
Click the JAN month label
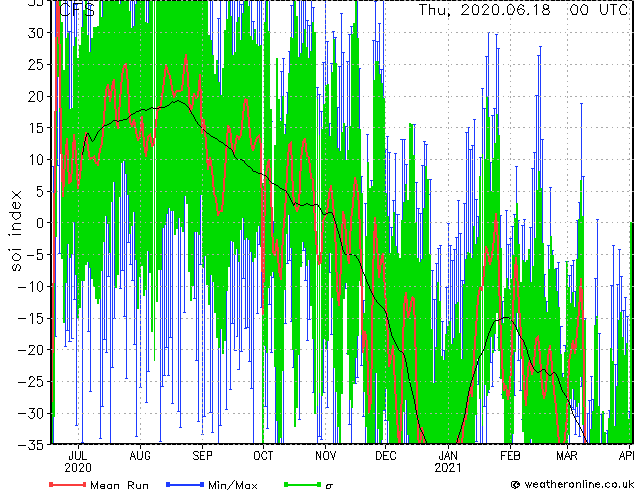pyautogui.click(x=448, y=456)
